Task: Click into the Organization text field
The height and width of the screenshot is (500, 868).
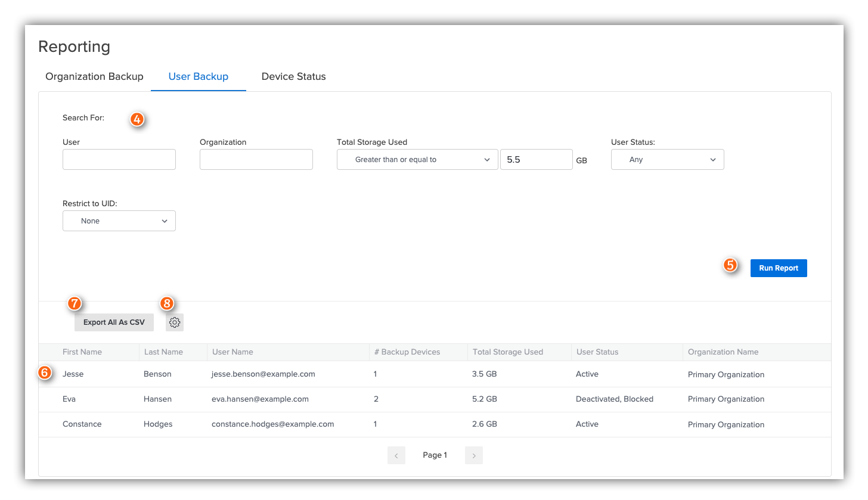Action: (256, 160)
